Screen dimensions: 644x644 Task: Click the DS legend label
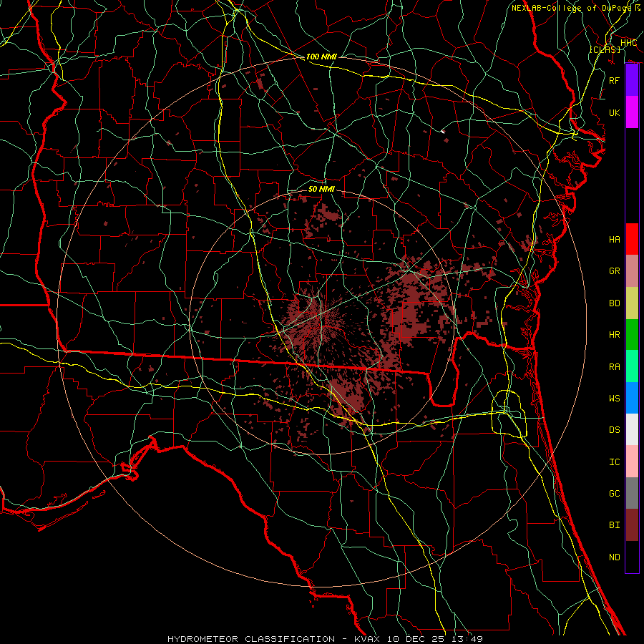pos(615,429)
